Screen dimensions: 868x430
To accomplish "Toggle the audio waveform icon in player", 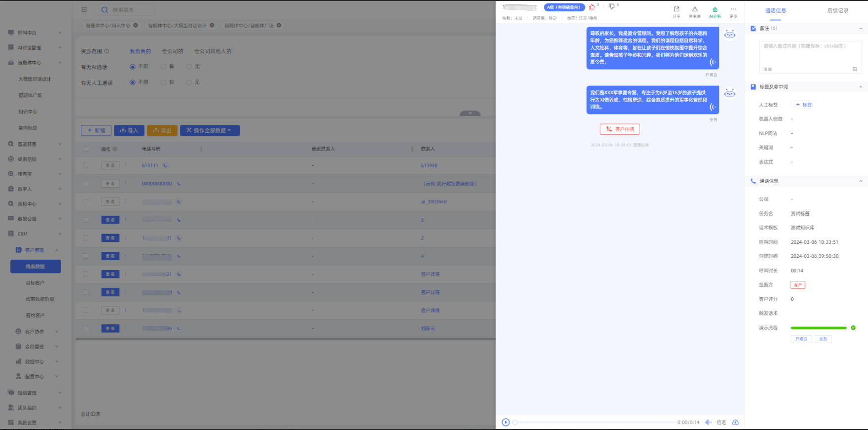I will tap(708, 422).
